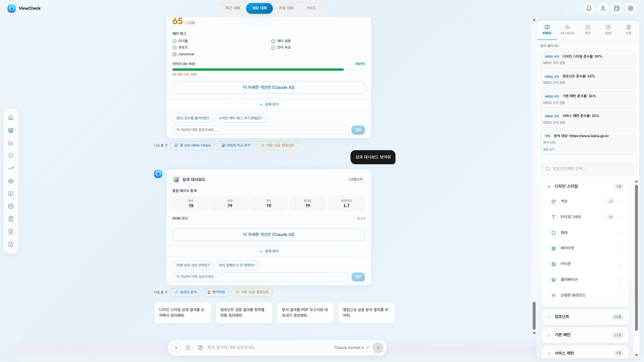Image resolution: width=644 pixels, height=362 pixels.
Task: Switch to the AI UI/UX panel tab
Action: point(567,30)
